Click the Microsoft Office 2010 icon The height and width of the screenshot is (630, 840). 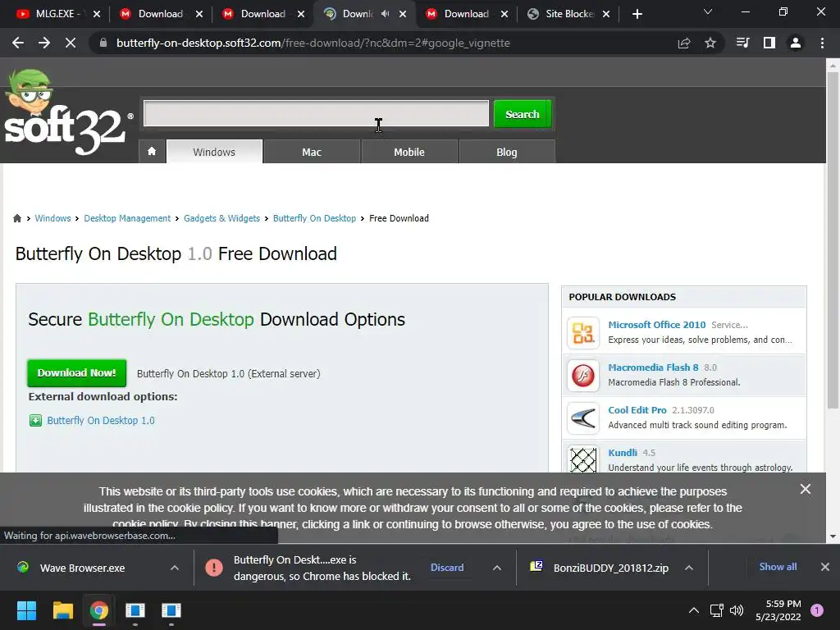point(583,332)
